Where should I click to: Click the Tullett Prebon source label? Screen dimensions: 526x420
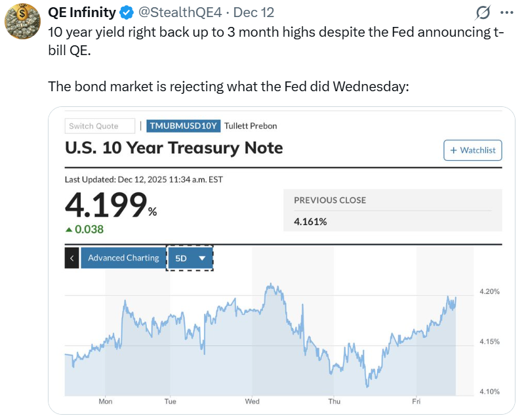[251, 126]
